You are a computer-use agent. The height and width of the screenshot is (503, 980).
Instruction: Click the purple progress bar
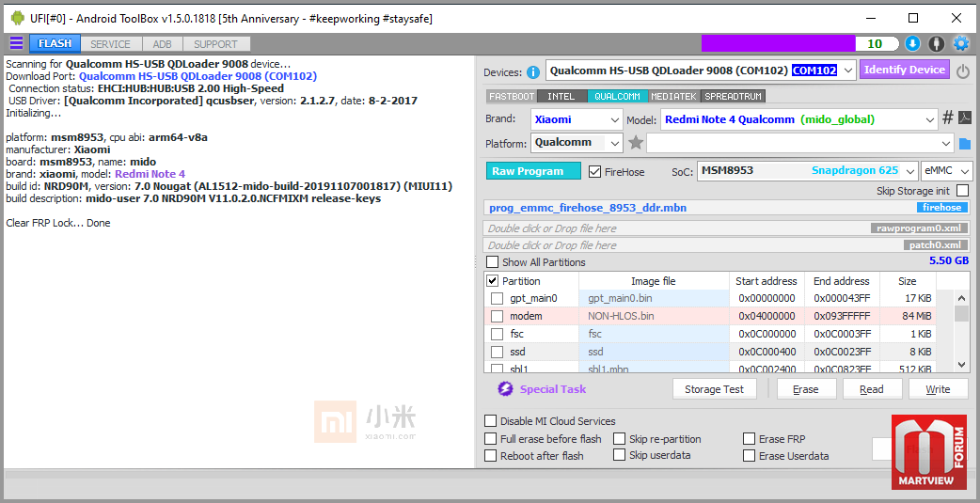778,44
